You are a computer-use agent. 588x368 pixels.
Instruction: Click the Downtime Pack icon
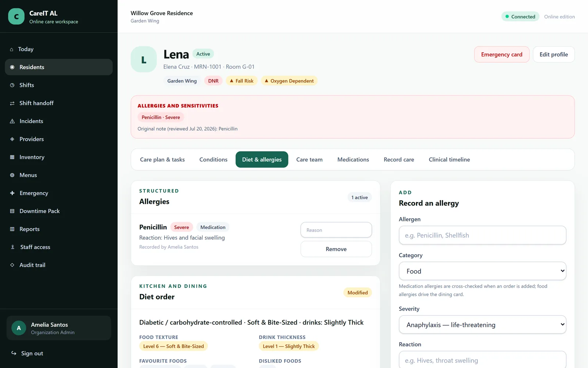click(x=12, y=211)
